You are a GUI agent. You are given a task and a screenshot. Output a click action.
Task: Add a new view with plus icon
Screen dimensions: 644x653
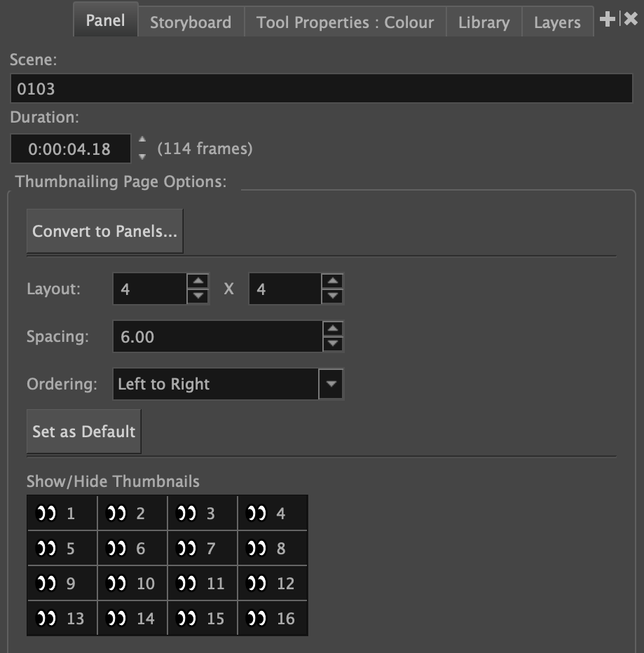click(x=607, y=20)
